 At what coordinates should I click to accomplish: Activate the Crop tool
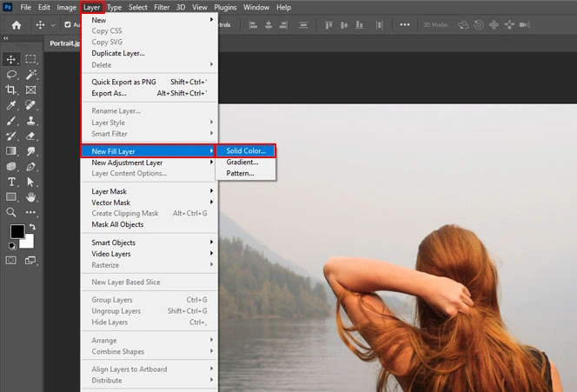pos(11,90)
